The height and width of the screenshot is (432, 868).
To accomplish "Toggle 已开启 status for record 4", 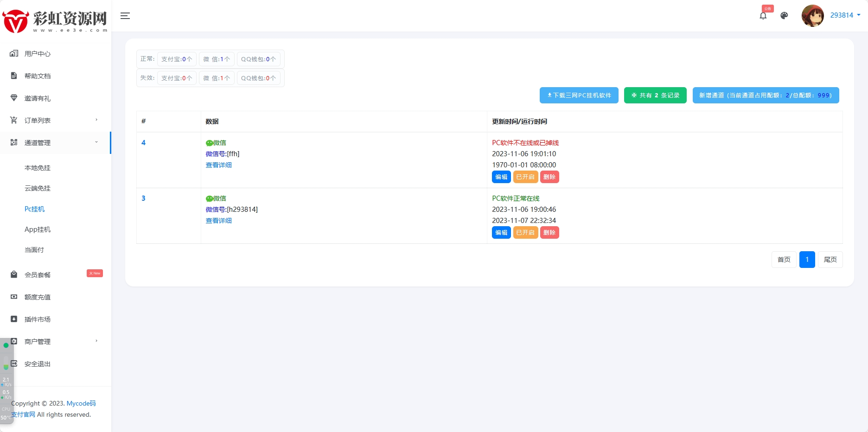I will [525, 177].
